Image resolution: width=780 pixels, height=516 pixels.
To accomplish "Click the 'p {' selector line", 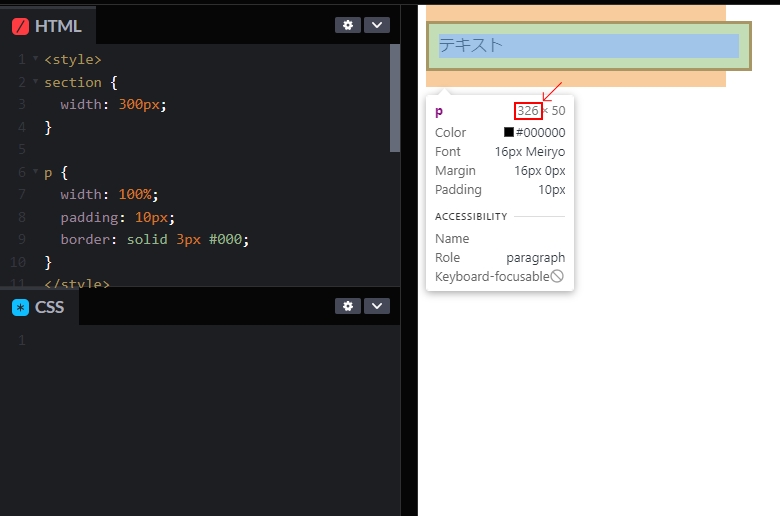I will point(56,173).
